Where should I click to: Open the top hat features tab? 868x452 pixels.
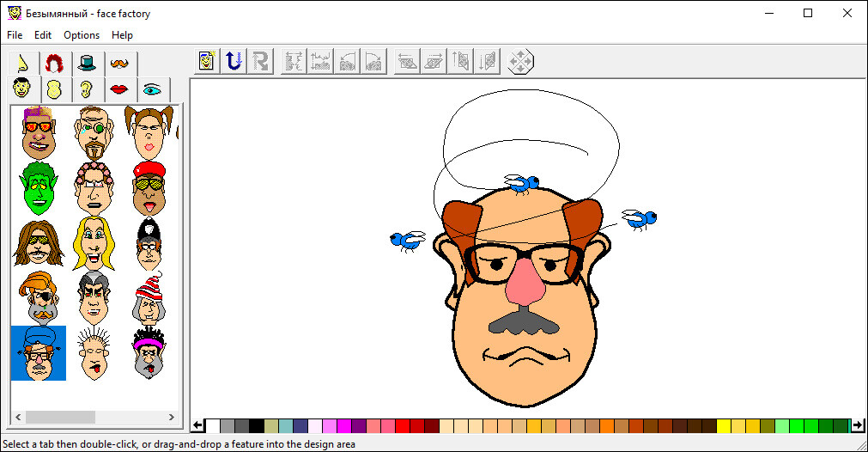[x=87, y=63]
